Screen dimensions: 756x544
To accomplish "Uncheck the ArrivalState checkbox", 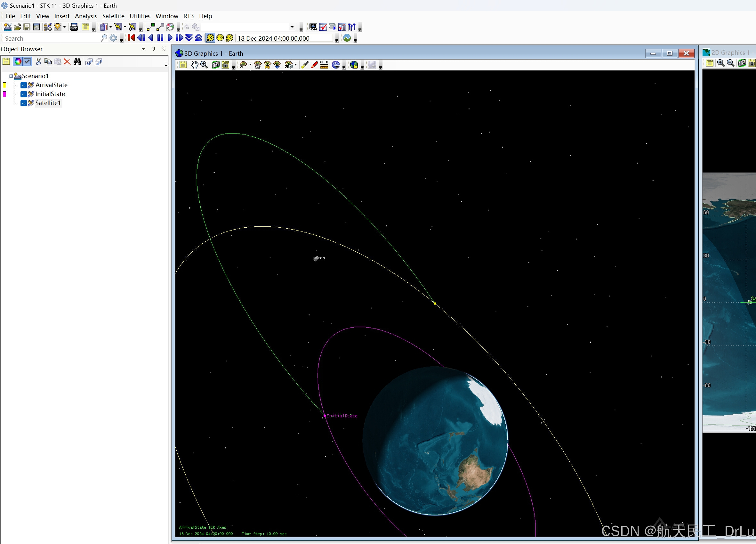I will coord(24,85).
